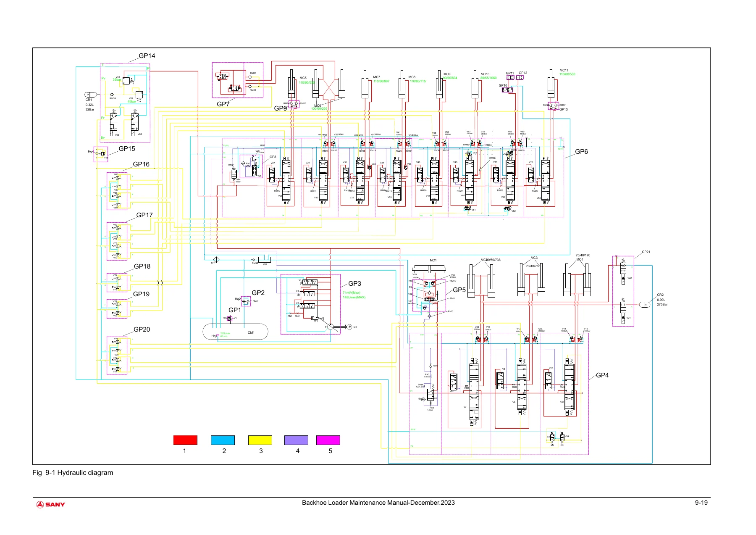Viewport: 756px width, 535px height.
Task: Click the V62 45bar valve symbol
Action: tap(139, 95)
